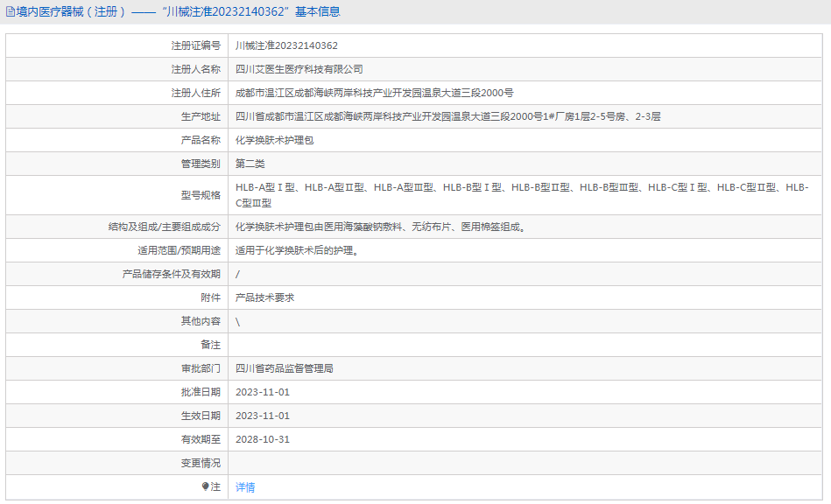Select registration number 川械注准20232140362 in table
831x504 pixels.
click(286, 45)
